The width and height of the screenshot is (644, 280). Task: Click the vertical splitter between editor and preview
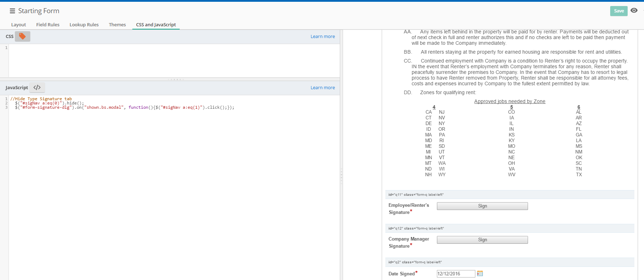click(341, 175)
